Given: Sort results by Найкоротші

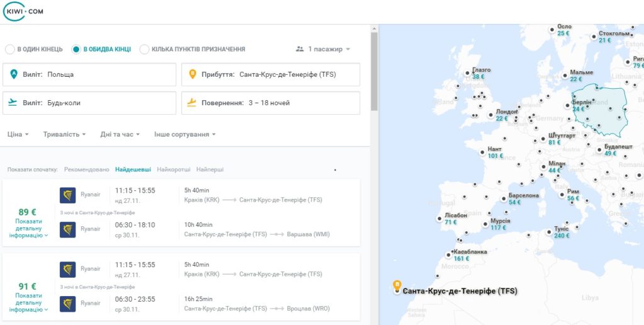Looking at the screenshot, I should (174, 169).
